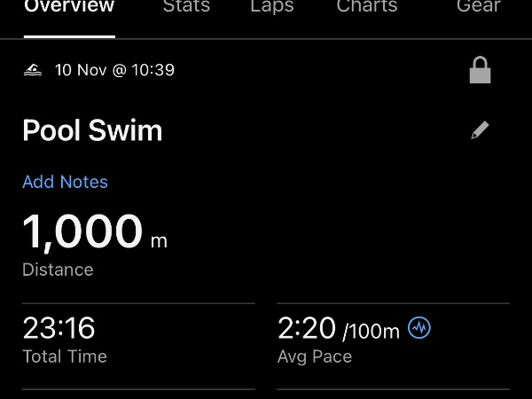Open the pace insight icon

[x=419, y=329]
